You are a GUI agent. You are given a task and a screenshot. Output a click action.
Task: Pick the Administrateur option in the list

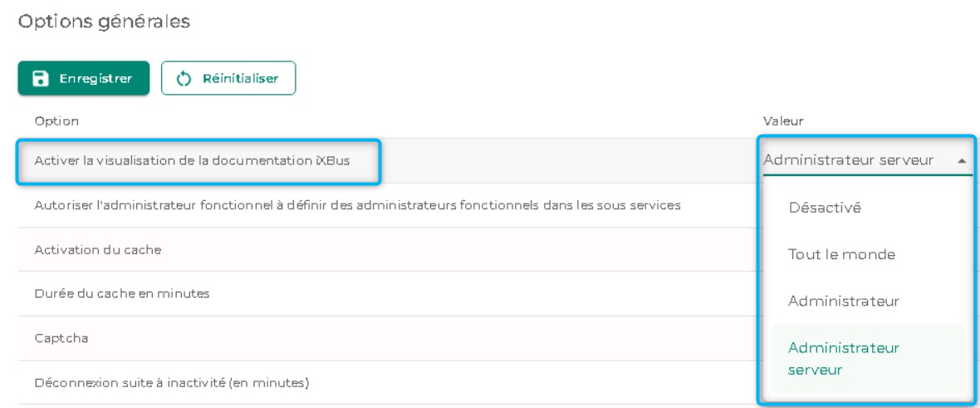pyautogui.click(x=843, y=301)
